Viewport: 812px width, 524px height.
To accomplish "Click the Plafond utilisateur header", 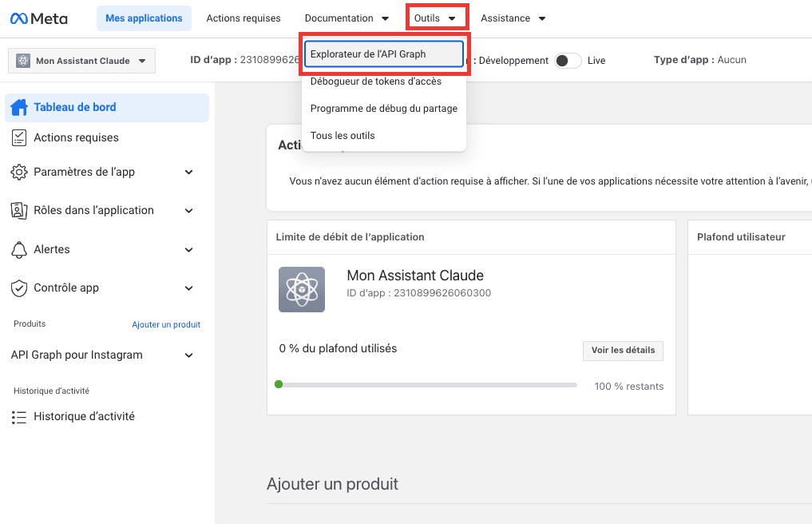I will tap(741, 237).
